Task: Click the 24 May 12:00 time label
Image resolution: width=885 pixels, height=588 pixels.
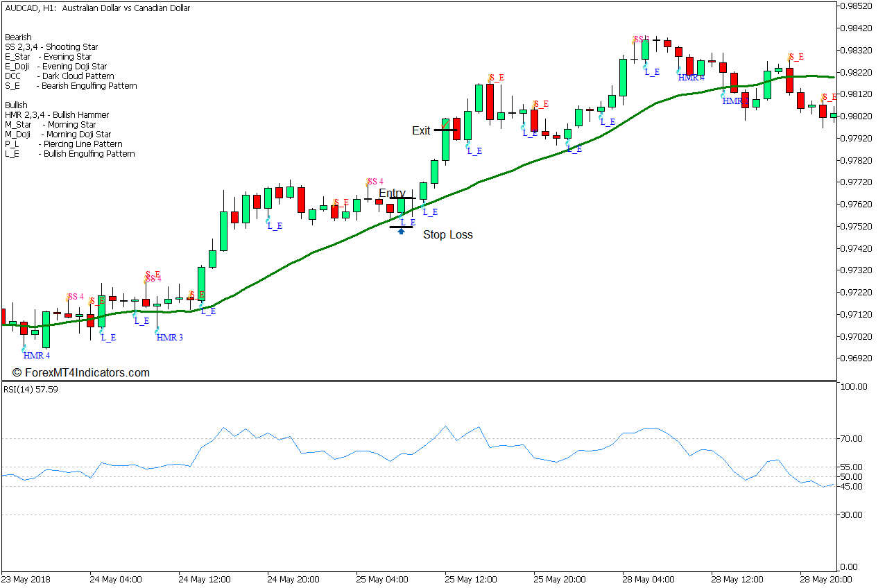Action: (x=205, y=579)
